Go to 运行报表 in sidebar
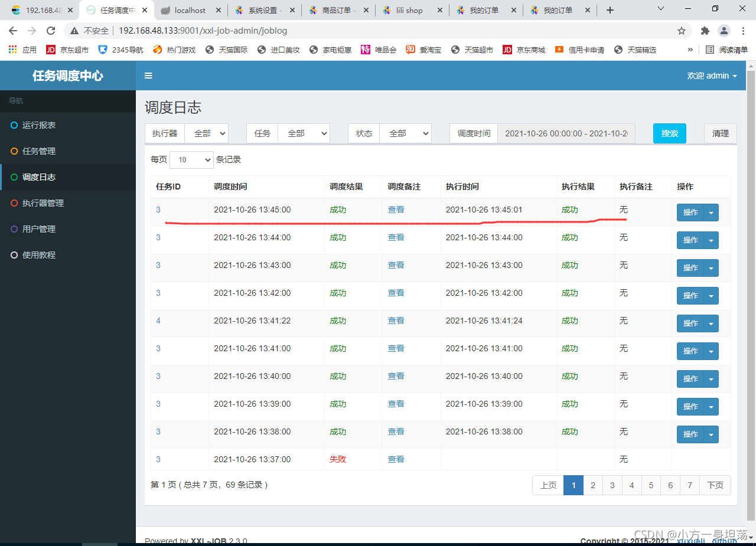This screenshot has height=546, width=756. coord(68,125)
